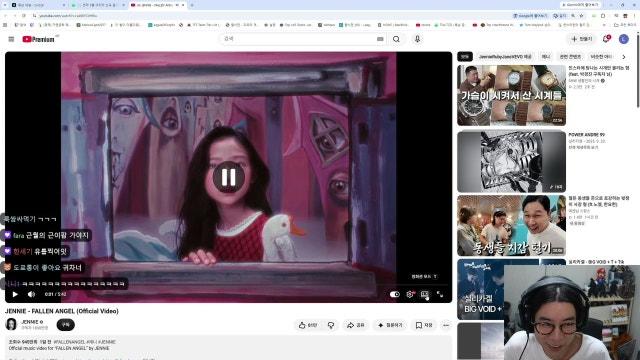Click the search magnifier button
The image size is (640, 360).
(396, 39)
